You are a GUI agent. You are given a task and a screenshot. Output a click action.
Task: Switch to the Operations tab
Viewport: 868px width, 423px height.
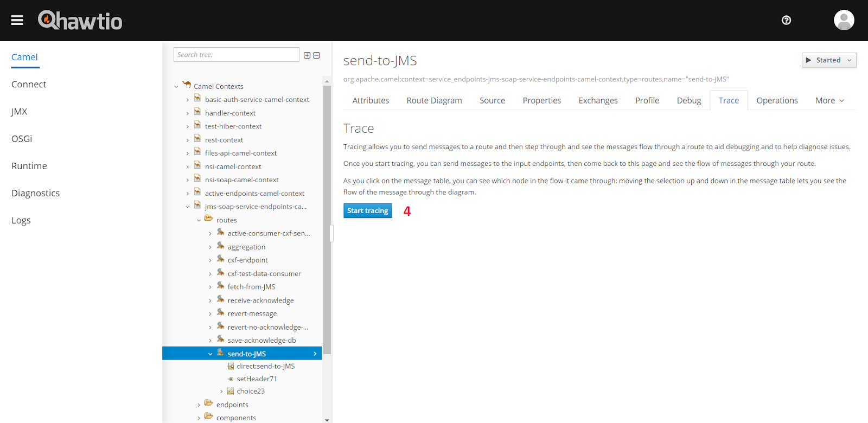[x=777, y=100]
